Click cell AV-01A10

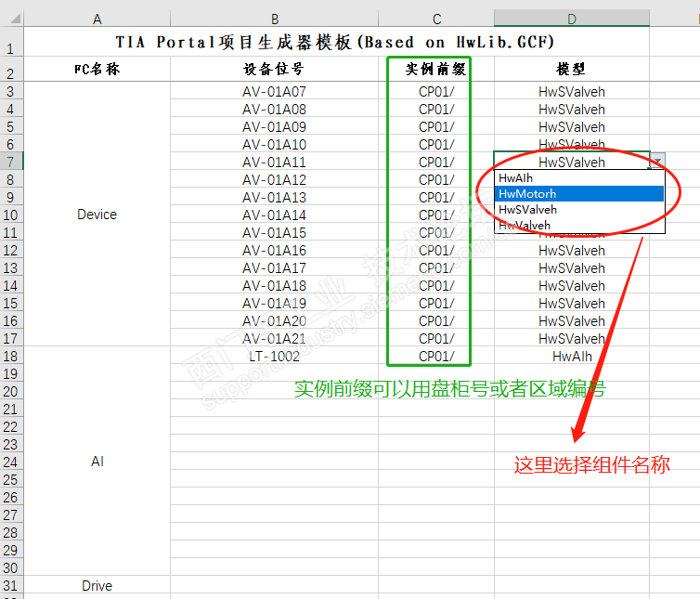coord(274,144)
